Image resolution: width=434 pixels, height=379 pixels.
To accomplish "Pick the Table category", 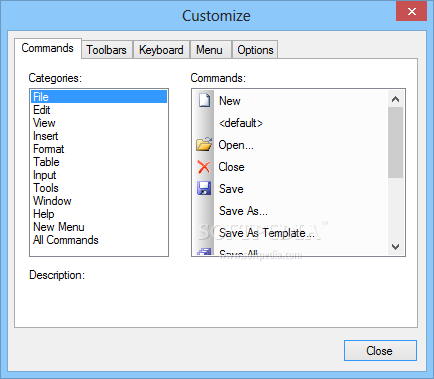I will pyautogui.click(x=99, y=162).
